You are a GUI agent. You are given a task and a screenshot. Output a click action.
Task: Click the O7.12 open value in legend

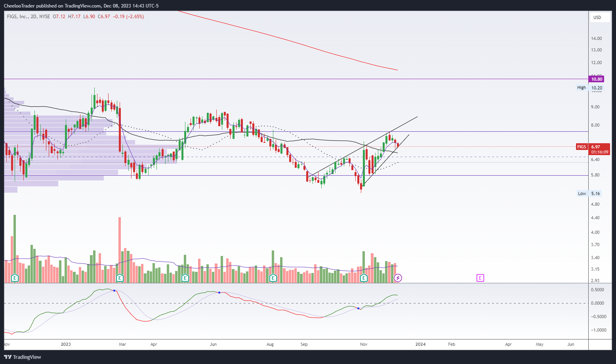[x=59, y=17]
